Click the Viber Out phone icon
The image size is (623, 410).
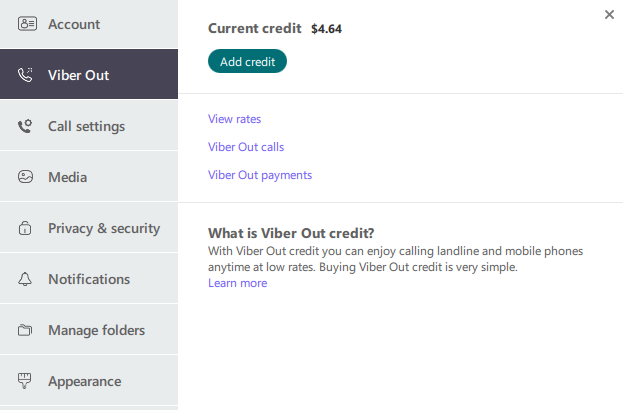pos(26,75)
